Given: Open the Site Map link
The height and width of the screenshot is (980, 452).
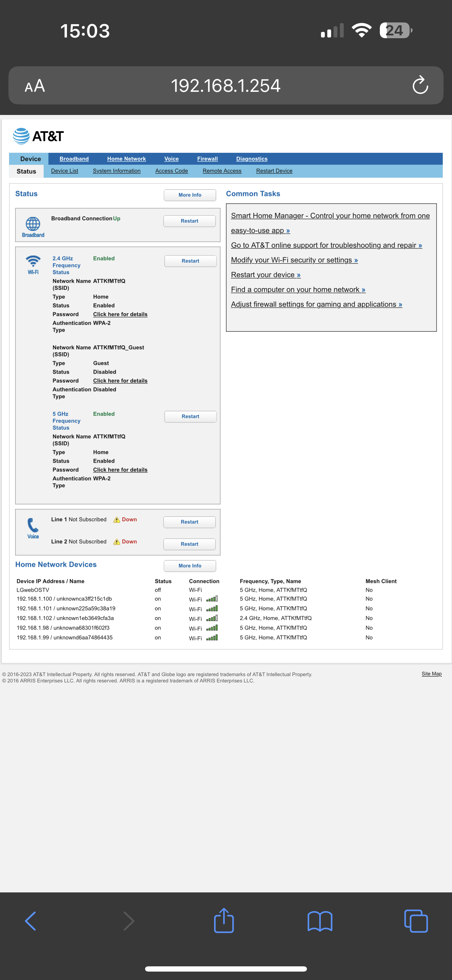Looking at the screenshot, I should point(431,674).
